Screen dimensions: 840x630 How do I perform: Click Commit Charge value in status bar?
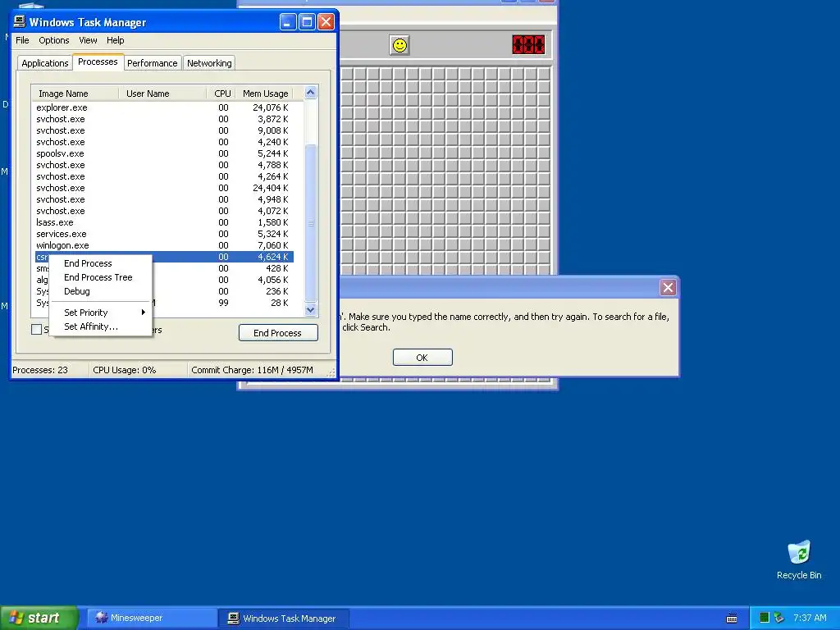click(x=252, y=370)
